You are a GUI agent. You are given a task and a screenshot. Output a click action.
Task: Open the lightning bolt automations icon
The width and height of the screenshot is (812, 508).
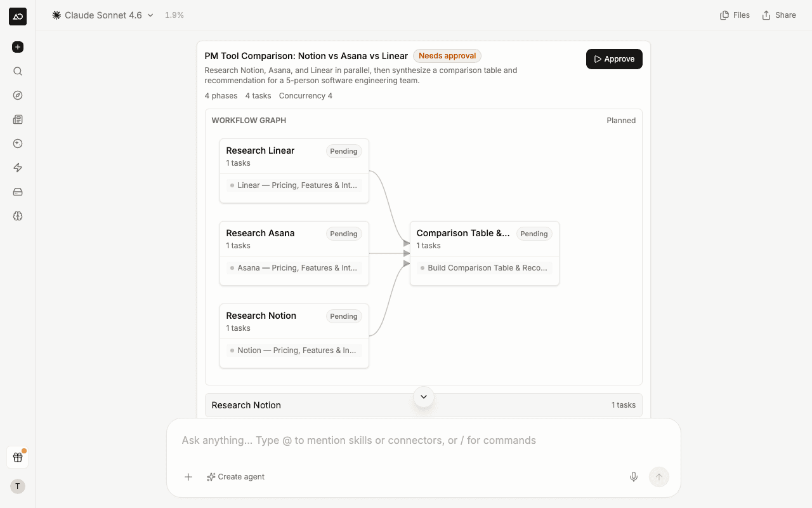tap(18, 168)
